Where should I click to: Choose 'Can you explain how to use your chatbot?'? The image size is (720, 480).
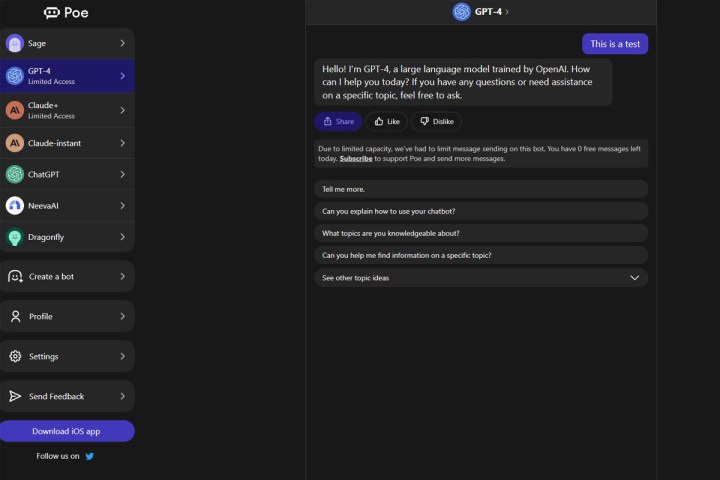481,211
